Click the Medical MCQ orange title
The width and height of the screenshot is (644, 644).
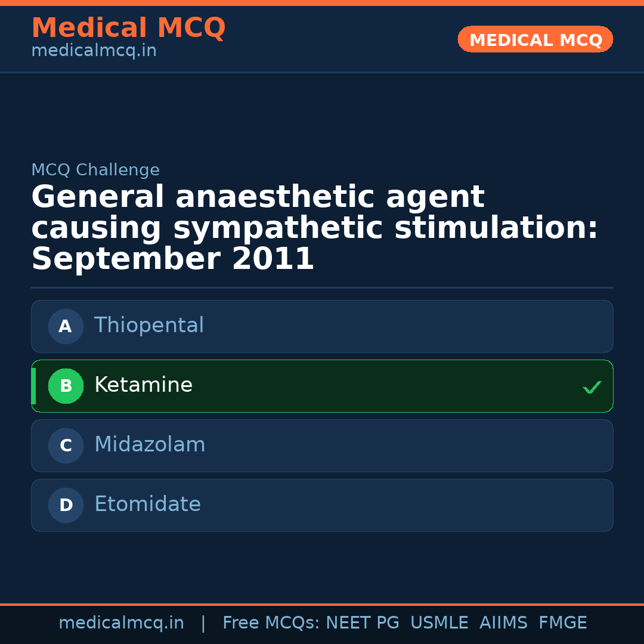point(128,28)
